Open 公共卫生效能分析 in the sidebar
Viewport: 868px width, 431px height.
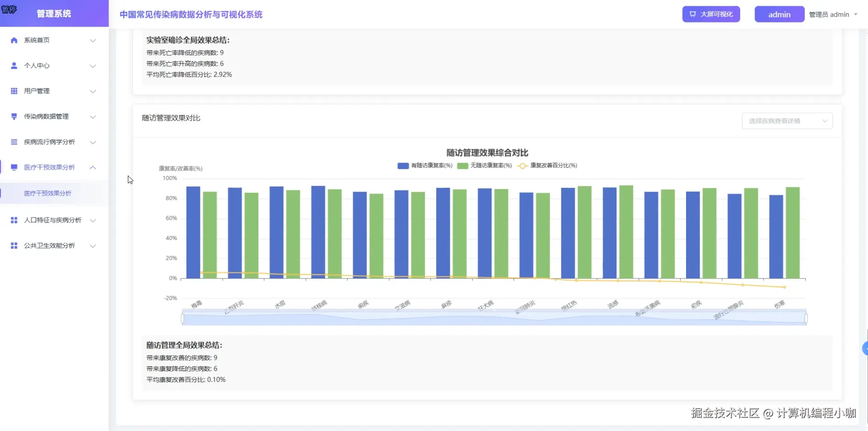point(54,246)
